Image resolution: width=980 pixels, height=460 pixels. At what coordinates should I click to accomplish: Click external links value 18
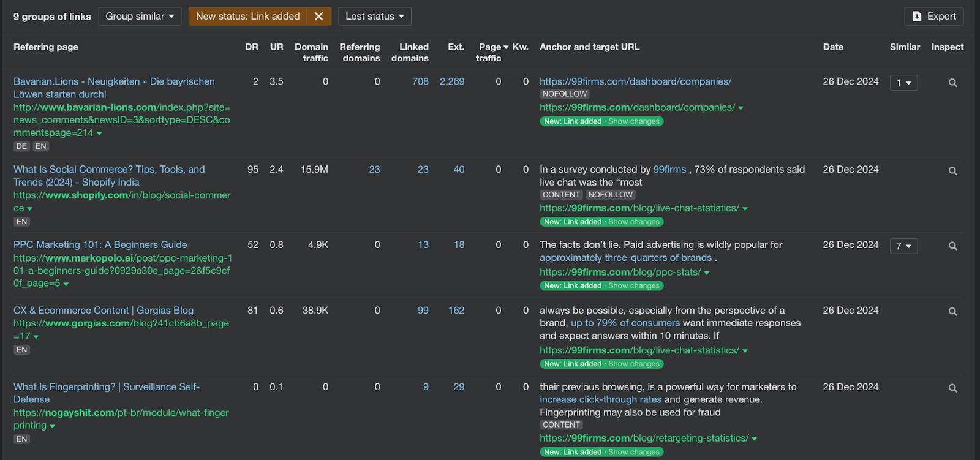point(459,244)
